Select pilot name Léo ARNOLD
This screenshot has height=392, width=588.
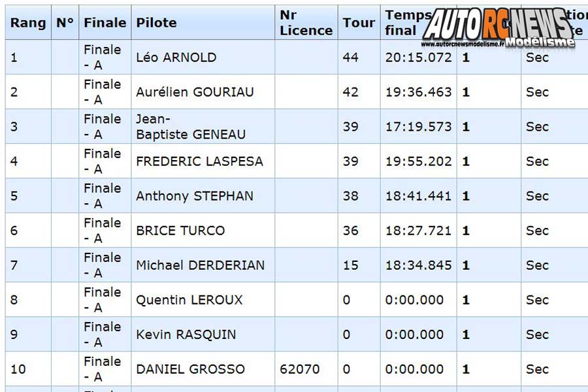click(x=176, y=57)
